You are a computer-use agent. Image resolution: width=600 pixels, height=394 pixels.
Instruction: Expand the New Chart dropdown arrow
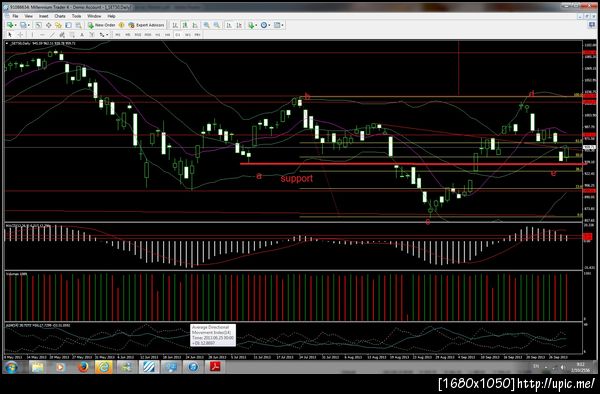[x=15, y=25]
